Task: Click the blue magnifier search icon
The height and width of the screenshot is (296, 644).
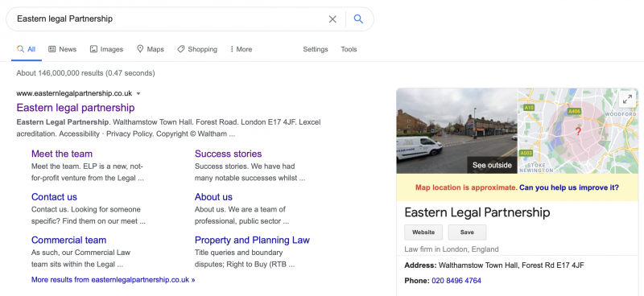Action: pyautogui.click(x=358, y=18)
